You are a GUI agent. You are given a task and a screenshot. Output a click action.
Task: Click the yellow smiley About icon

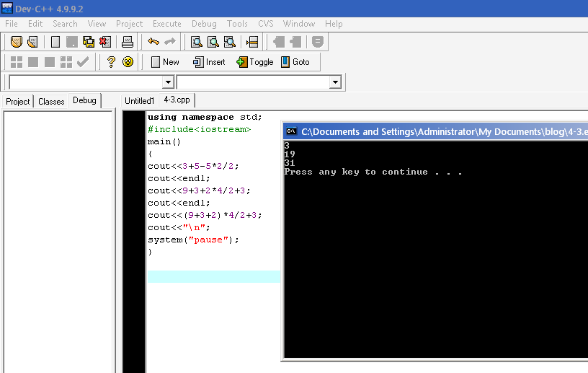[x=128, y=61]
